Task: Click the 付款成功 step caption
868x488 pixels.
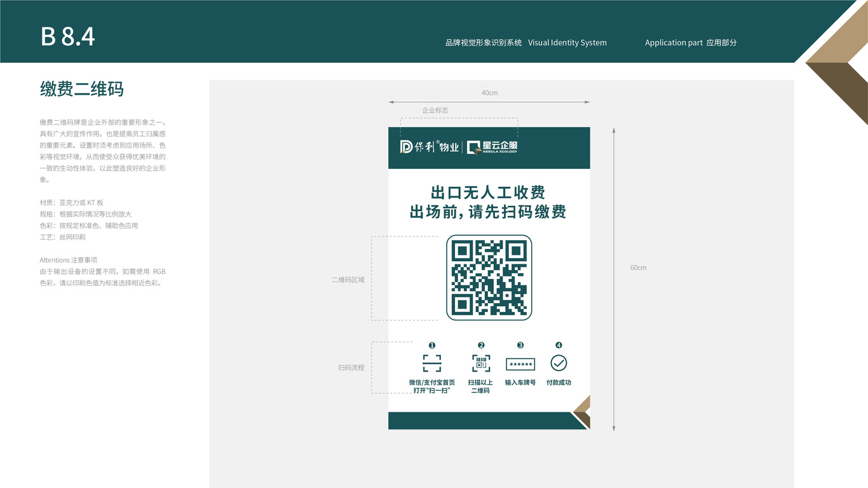Action: click(559, 383)
